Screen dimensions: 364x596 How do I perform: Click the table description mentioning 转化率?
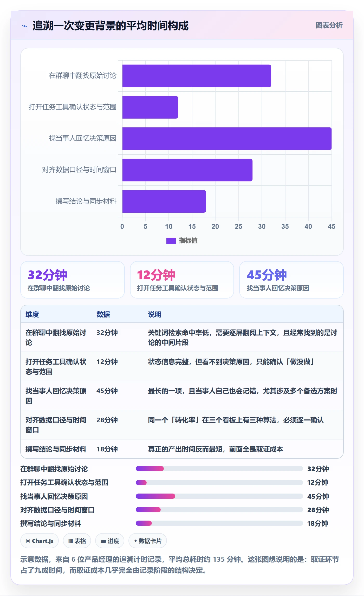(236, 420)
